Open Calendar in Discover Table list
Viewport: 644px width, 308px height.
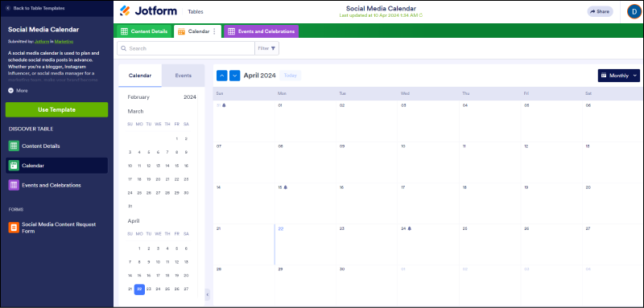point(56,166)
